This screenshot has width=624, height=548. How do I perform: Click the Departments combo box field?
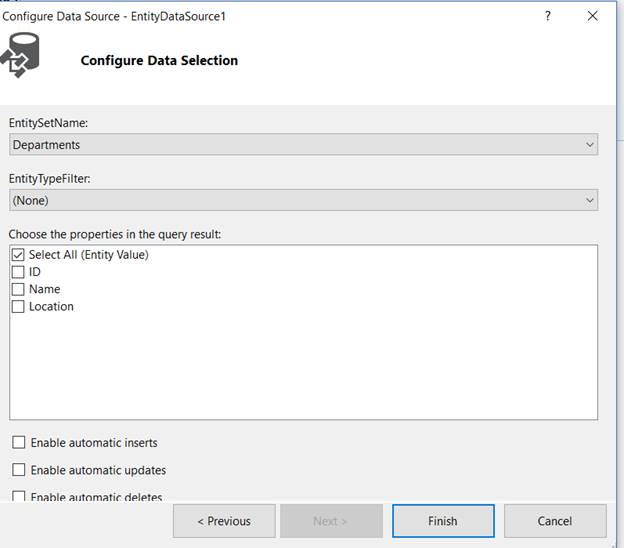point(290,145)
